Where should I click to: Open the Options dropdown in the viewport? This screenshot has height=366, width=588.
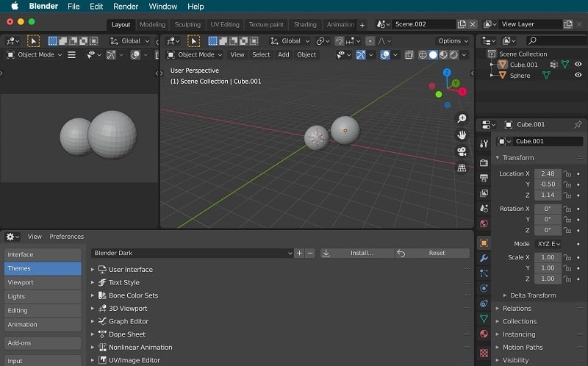(453, 41)
